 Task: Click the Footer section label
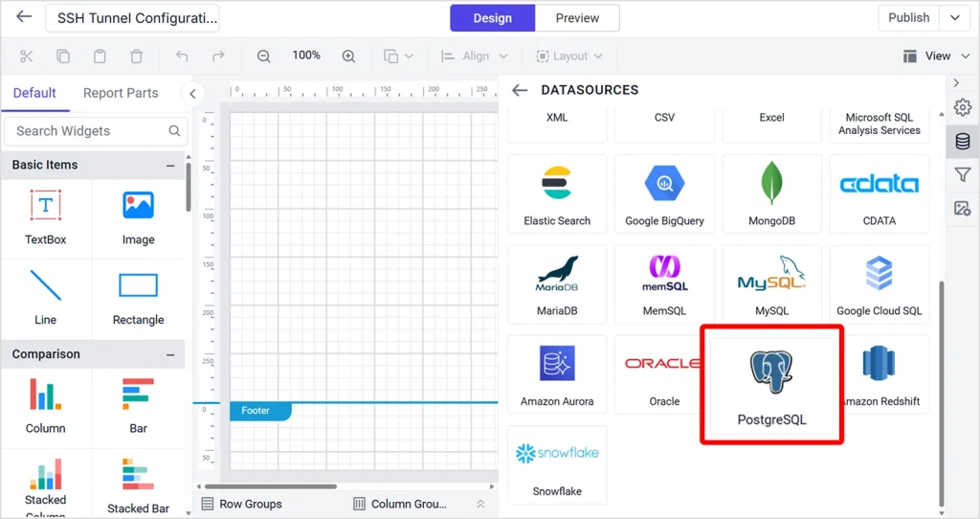[260, 411]
